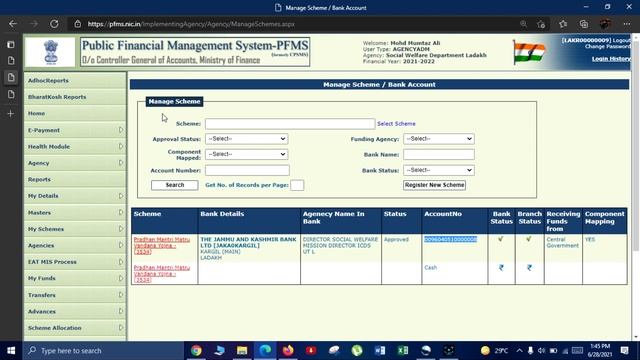Open a new vertical tab
Viewport: 640px width, 360px height.
coord(11,113)
